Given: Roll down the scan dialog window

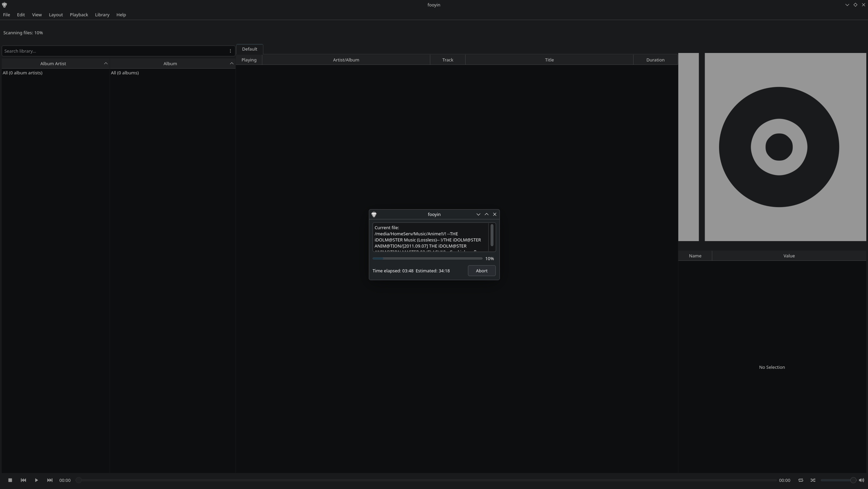Looking at the screenshot, I should [x=478, y=214].
